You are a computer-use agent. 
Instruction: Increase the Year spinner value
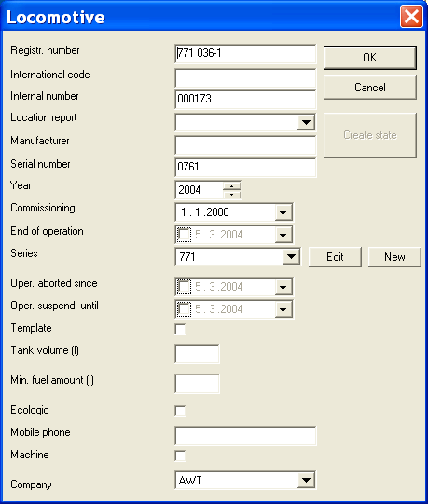tap(231, 186)
